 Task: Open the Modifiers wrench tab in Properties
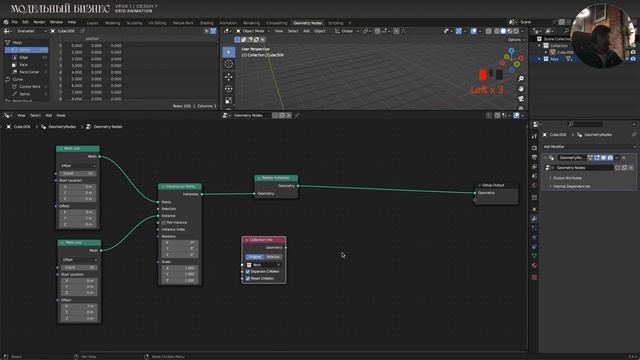[x=534, y=219]
